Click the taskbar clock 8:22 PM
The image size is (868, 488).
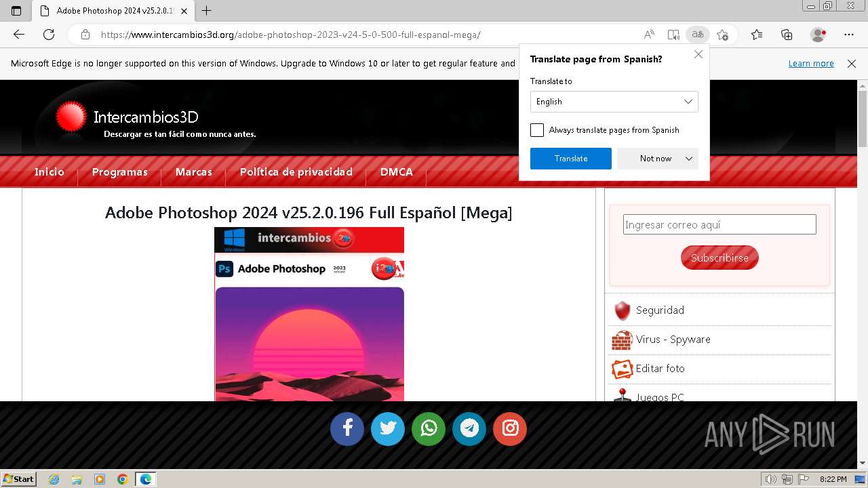point(833,479)
